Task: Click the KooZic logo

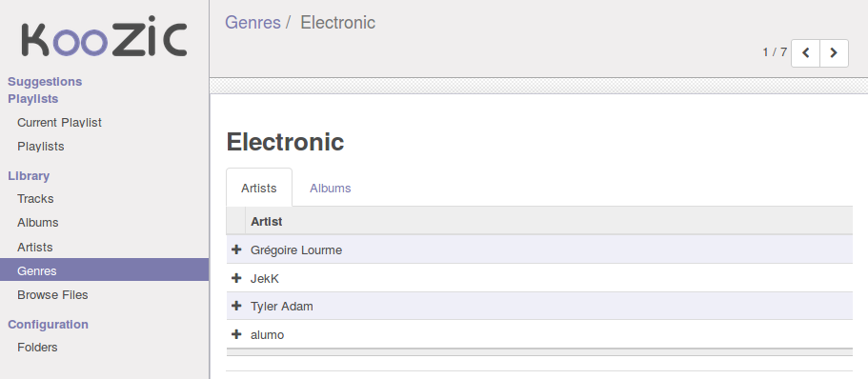Action: pos(104,40)
